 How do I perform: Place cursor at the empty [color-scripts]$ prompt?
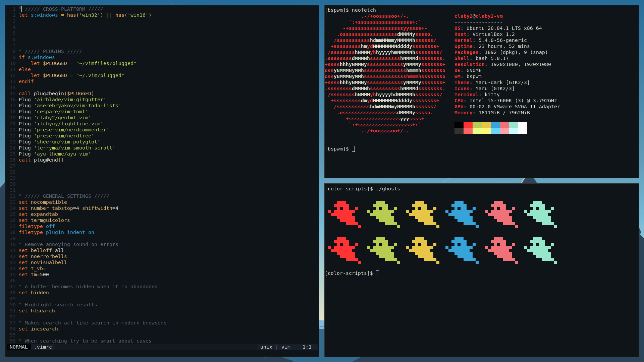pyautogui.click(x=377, y=273)
